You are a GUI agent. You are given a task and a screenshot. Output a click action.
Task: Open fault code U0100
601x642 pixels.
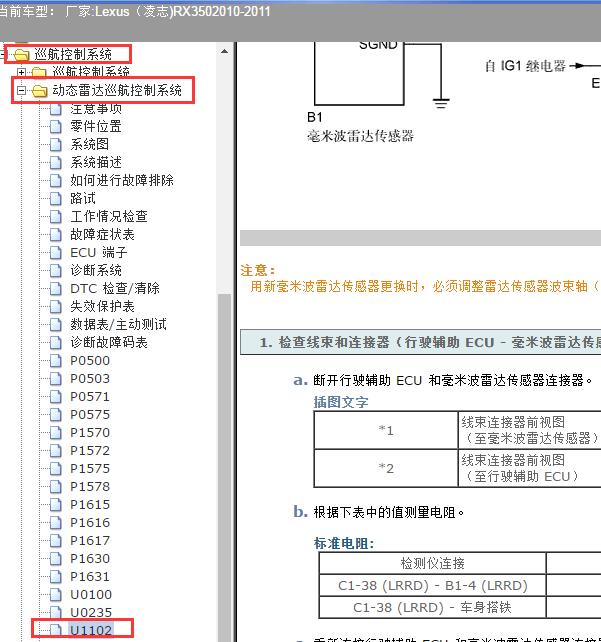[91, 595]
